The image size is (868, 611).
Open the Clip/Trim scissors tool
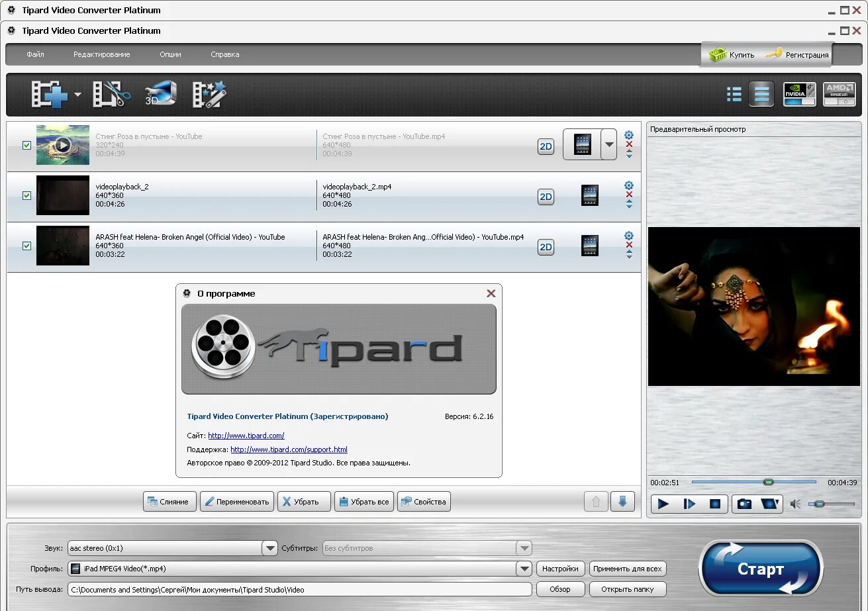111,95
